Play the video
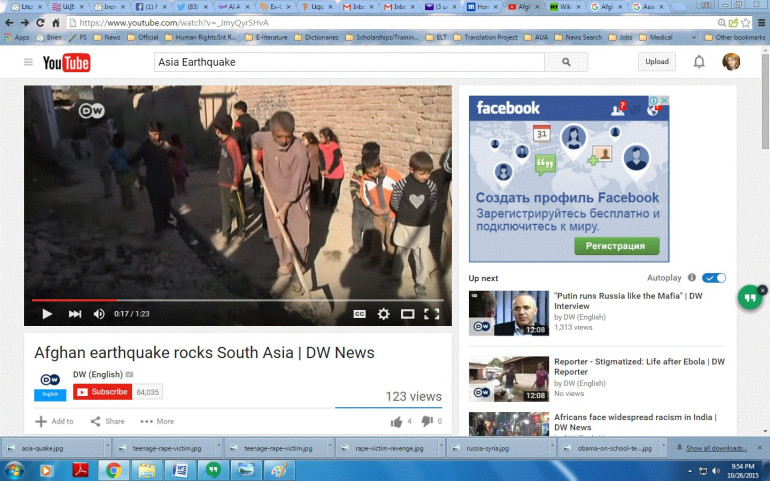Image resolution: width=770 pixels, height=481 pixels. [47, 313]
